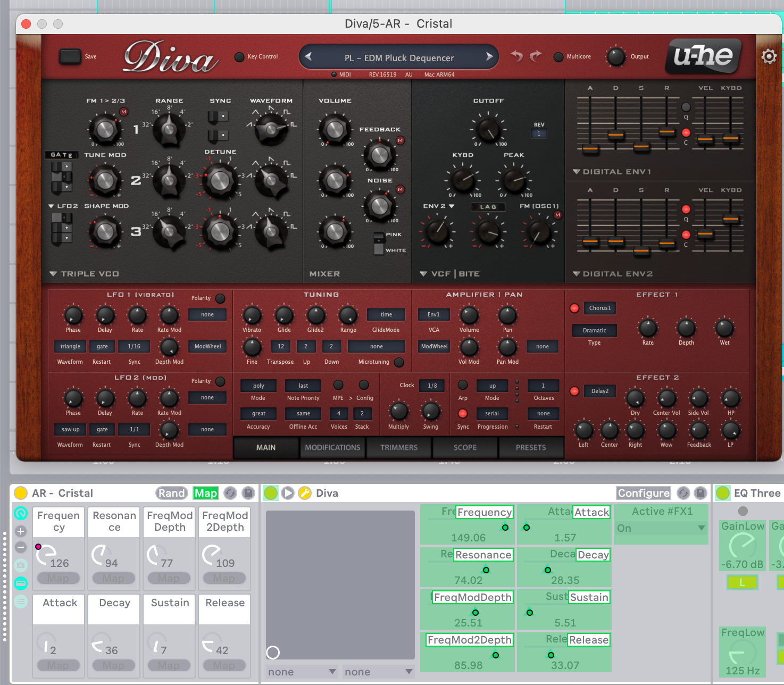Click the Diva Save button
Viewport: 784px width, 685px height.
coord(70,56)
